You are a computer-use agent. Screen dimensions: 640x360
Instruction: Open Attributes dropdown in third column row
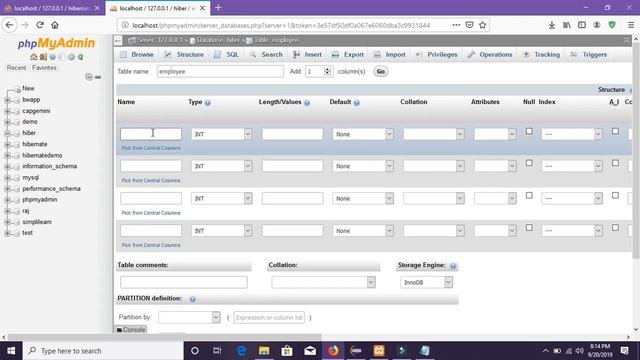coord(495,198)
